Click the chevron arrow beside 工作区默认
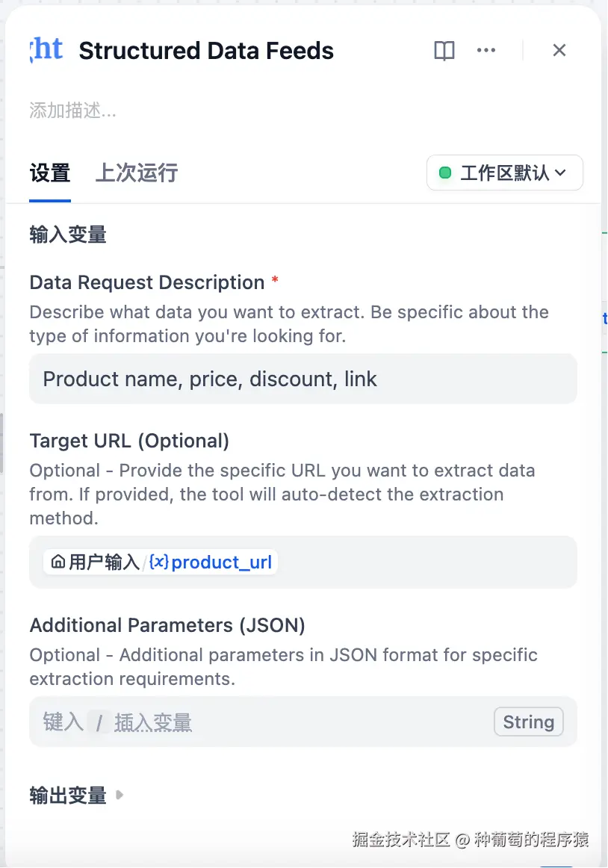This screenshot has height=868, width=608. (x=561, y=173)
